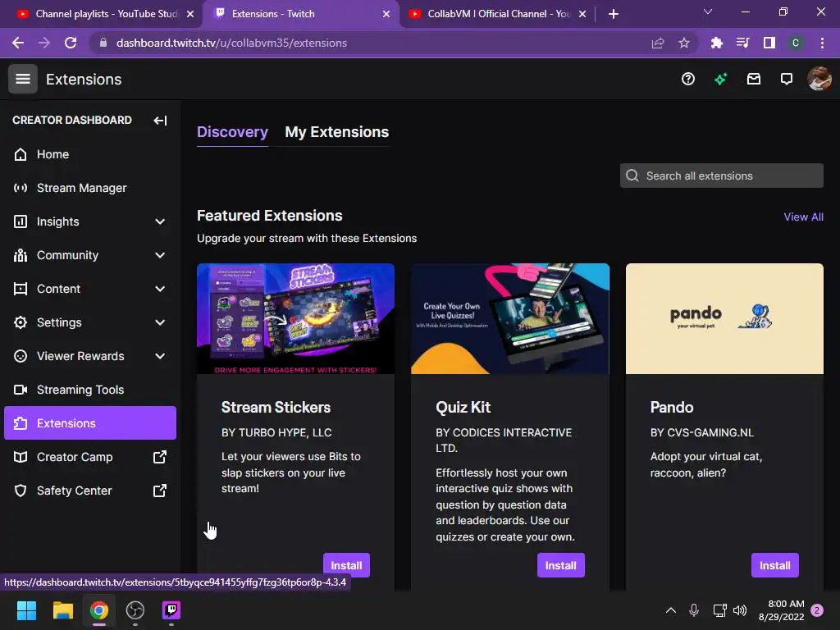The width and height of the screenshot is (840, 630).
Task: Expand the Viewer Rewards chevron
Action: (160, 356)
